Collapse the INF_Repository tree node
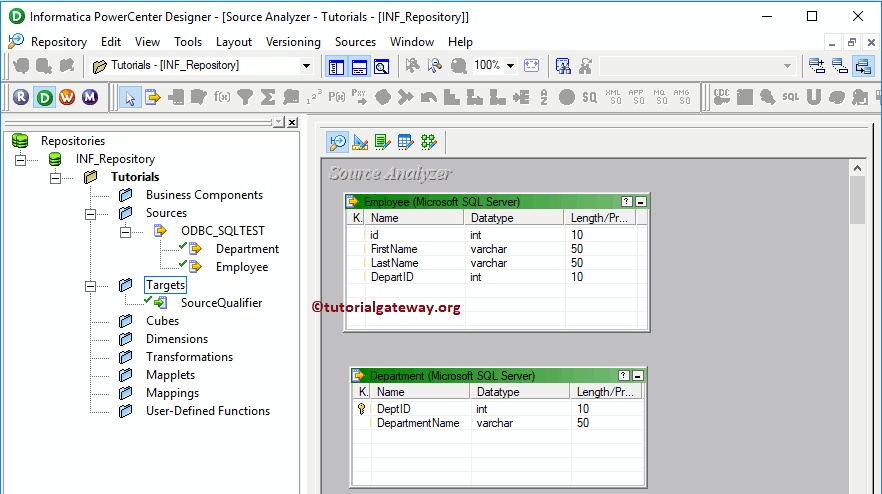Viewport: 882px width, 494px height. (x=20, y=160)
